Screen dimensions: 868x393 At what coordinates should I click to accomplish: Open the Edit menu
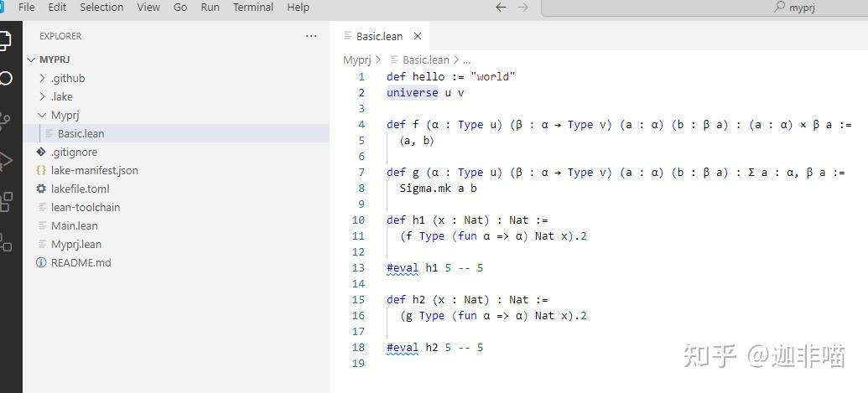click(57, 8)
